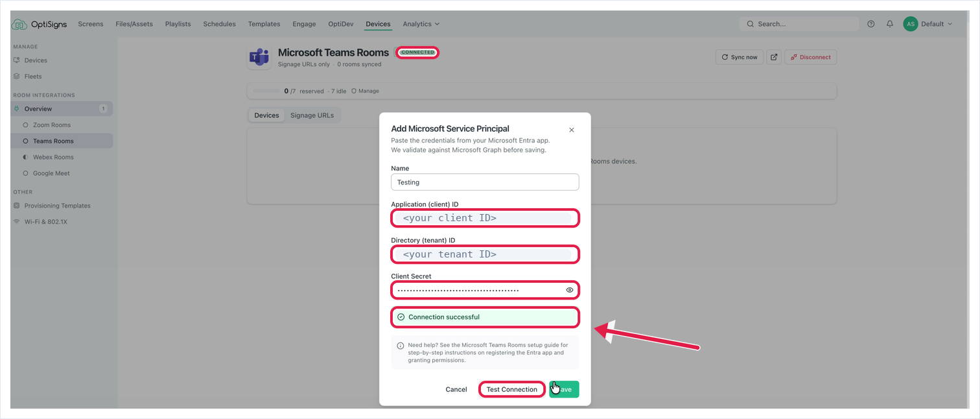This screenshot has height=419, width=980.
Task: Click the Sync now button
Action: tap(740, 57)
